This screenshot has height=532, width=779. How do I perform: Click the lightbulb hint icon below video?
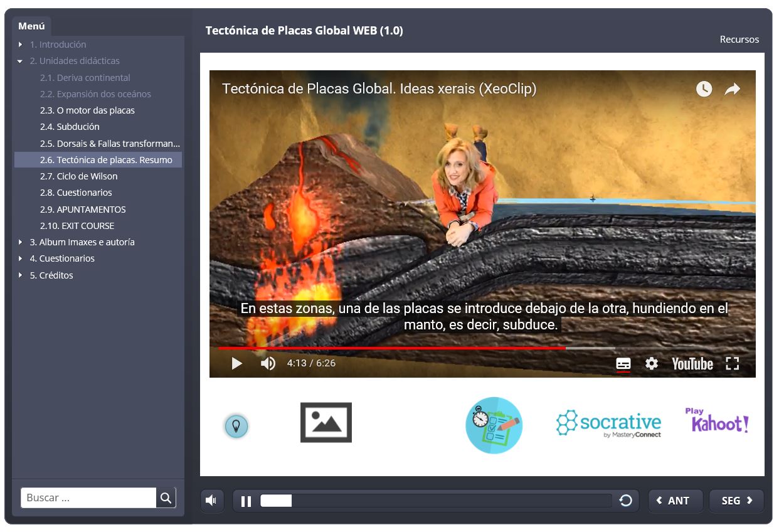coord(236,426)
